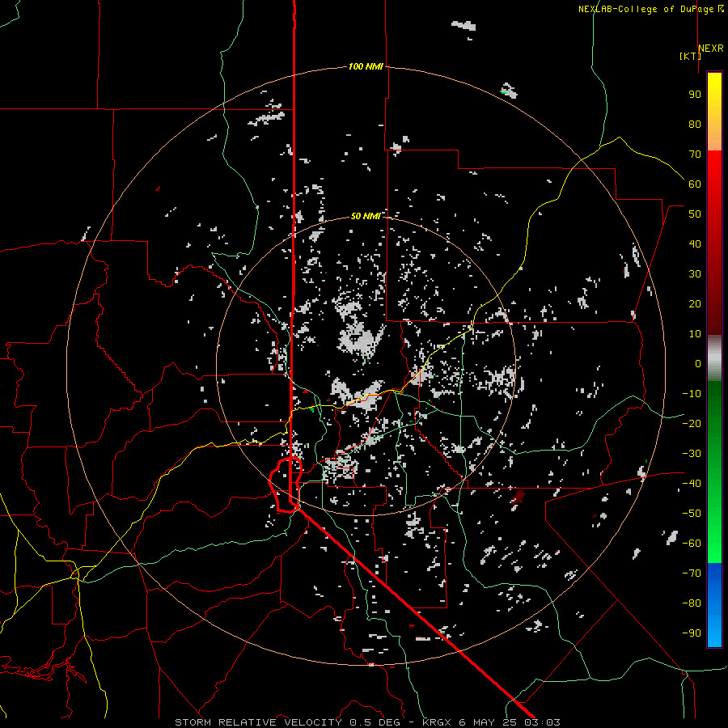This screenshot has height=728, width=728.
Task: Click the 50 value on velocity scale
Action: coord(695,214)
